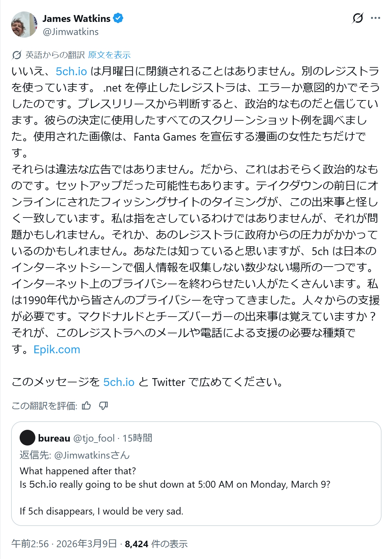Click the James Watkins display name

pos(76,19)
